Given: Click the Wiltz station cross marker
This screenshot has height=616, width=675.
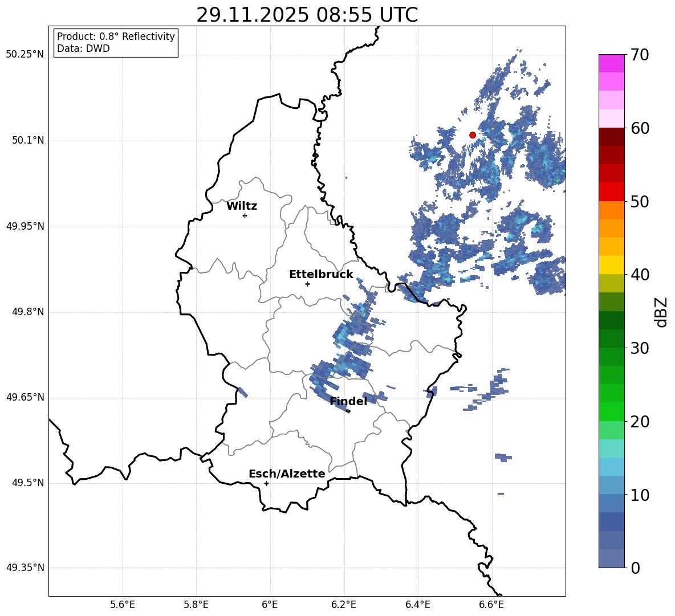Looking at the screenshot, I should pos(245,216).
